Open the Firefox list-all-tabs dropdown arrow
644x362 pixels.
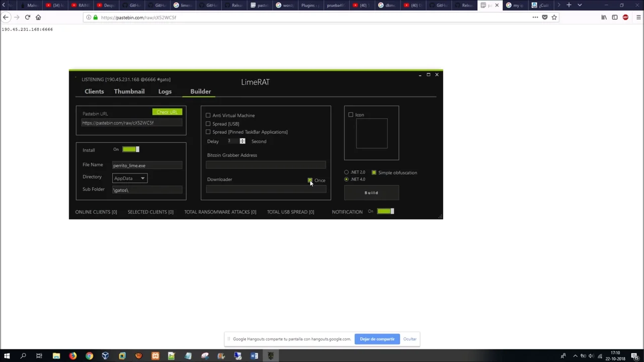click(580, 5)
